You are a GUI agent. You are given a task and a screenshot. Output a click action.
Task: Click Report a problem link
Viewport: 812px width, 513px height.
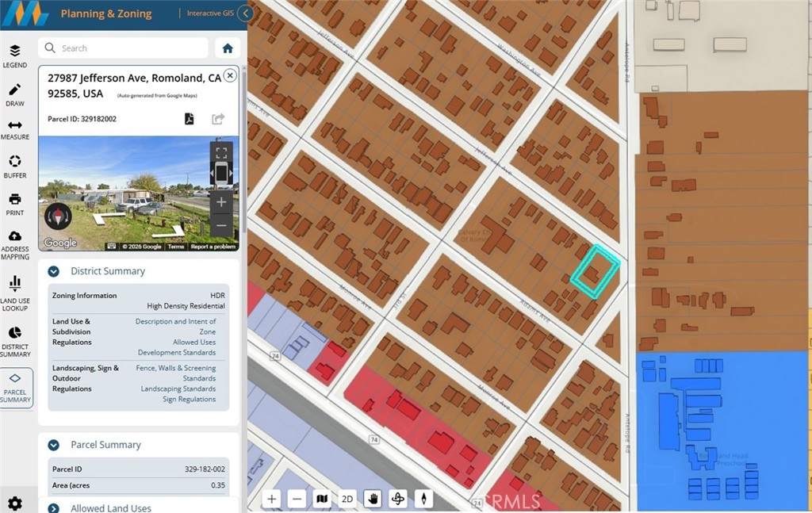pyautogui.click(x=213, y=247)
